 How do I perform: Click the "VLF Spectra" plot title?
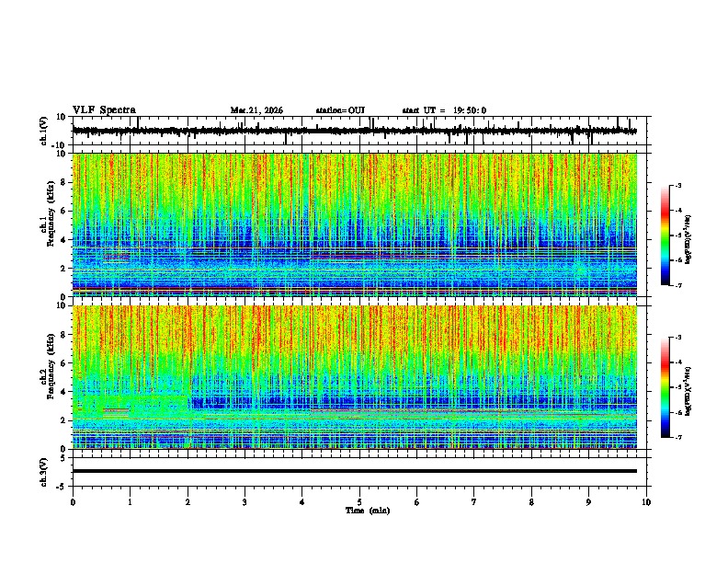105,109
